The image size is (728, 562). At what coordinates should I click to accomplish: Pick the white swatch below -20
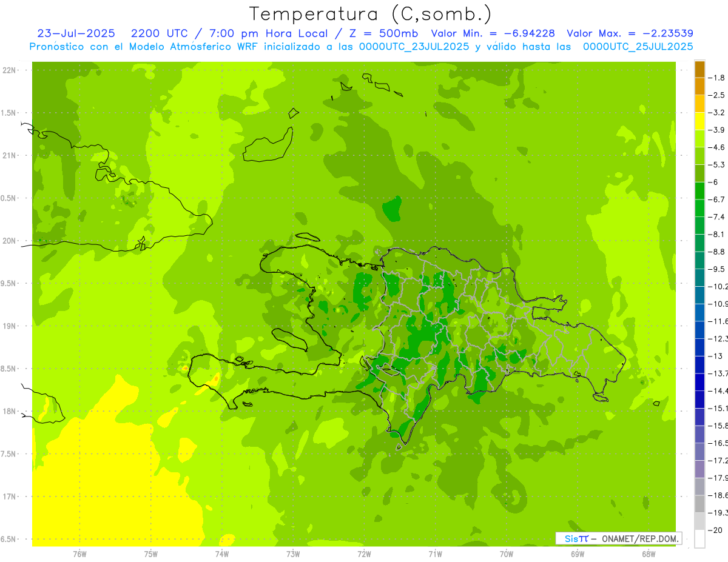pos(699,538)
